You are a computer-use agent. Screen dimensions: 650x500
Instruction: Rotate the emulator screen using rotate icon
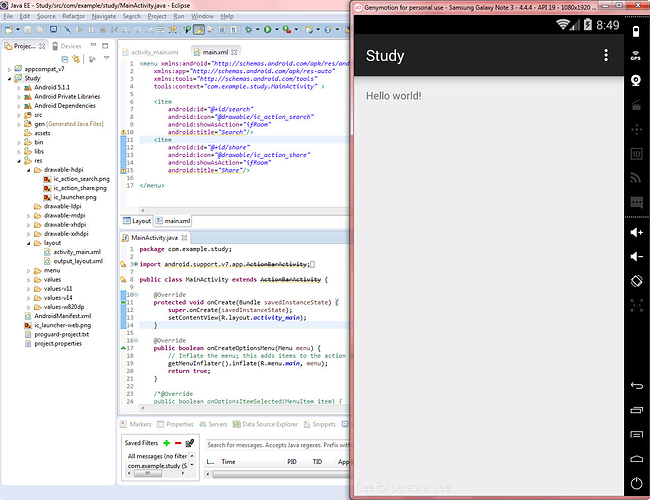[x=635, y=280]
